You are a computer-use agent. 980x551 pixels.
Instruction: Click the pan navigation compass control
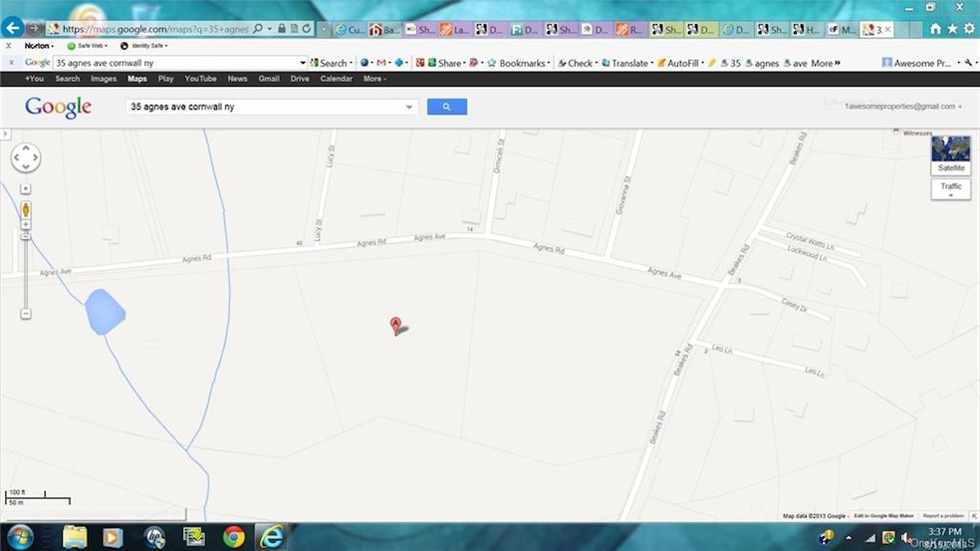tap(26, 157)
